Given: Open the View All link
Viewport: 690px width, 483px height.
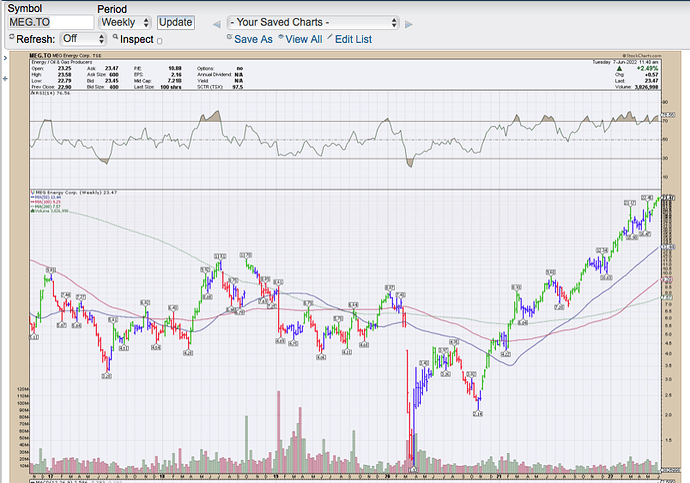Looking at the screenshot, I should 304,39.
